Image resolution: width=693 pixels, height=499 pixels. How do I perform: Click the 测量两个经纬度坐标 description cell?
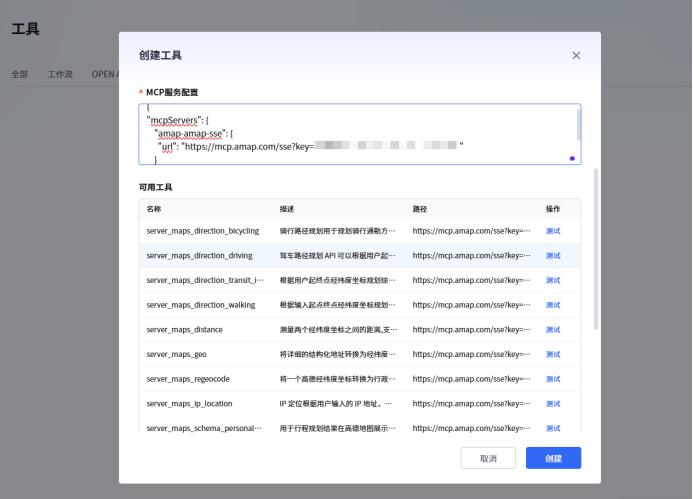pyautogui.click(x=339, y=330)
